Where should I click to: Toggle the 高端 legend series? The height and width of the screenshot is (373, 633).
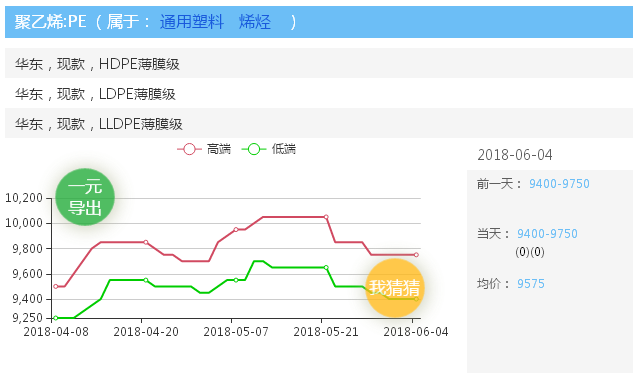(204, 149)
